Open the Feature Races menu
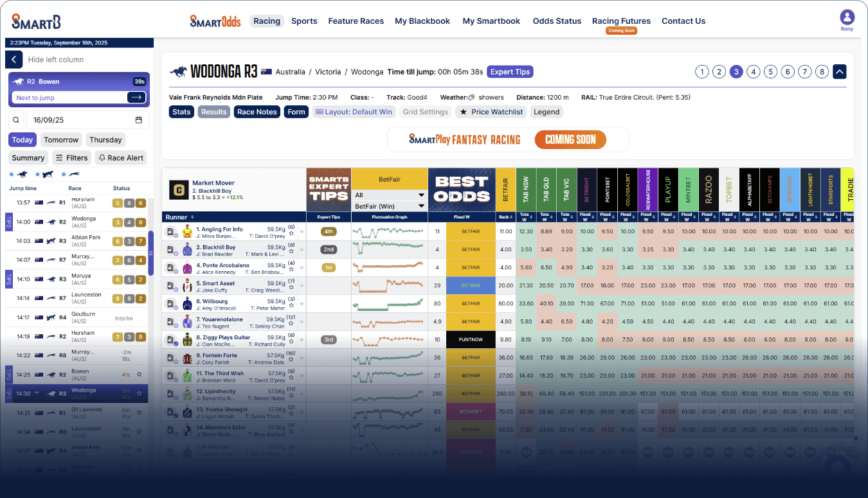 click(x=356, y=21)
